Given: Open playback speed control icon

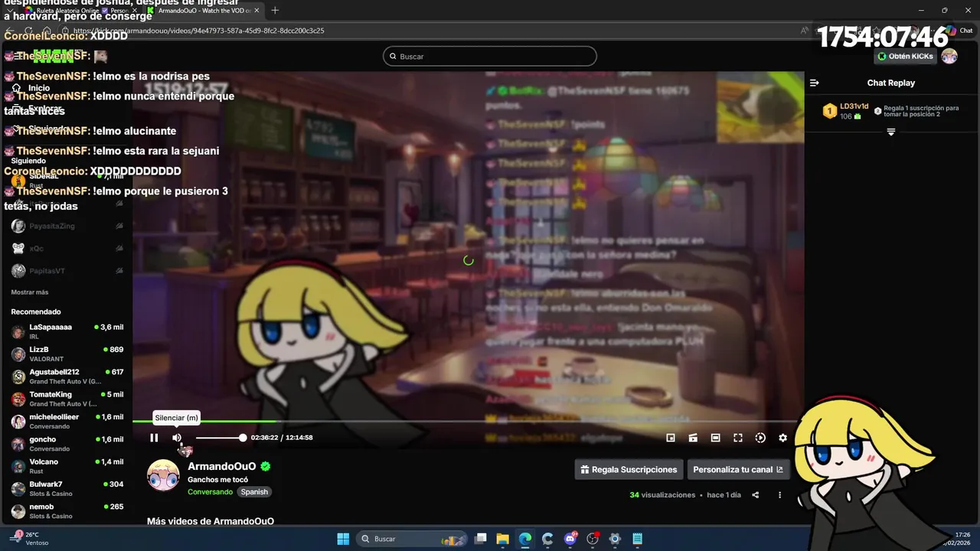Looking at the screenshot, I should click(x=760, y=438).
